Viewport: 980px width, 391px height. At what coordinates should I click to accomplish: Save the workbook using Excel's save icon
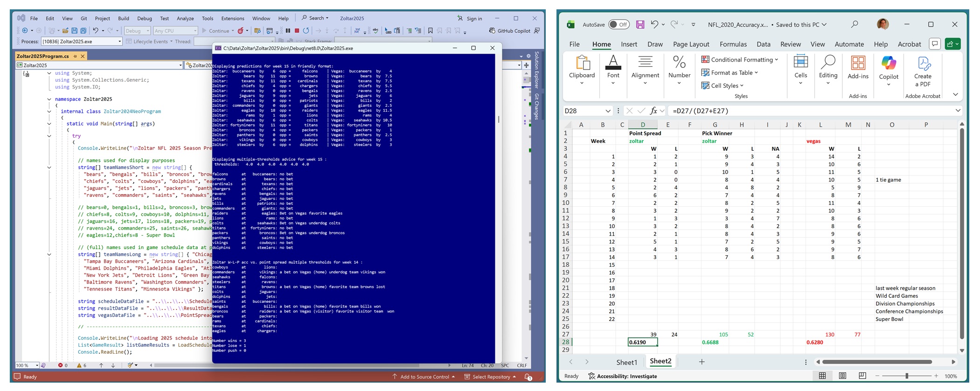pos(640,25)
